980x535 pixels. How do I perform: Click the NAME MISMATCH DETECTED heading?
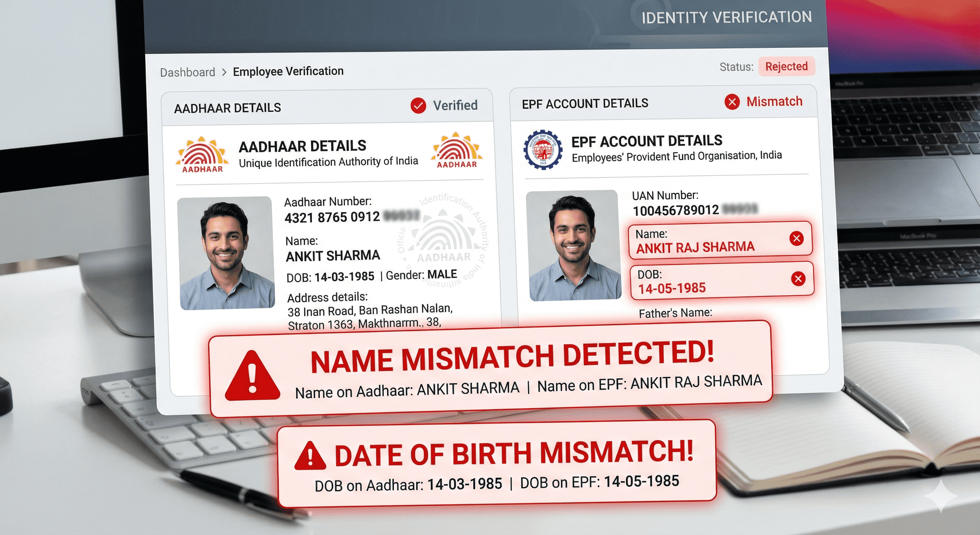click(x=512, y=358)
